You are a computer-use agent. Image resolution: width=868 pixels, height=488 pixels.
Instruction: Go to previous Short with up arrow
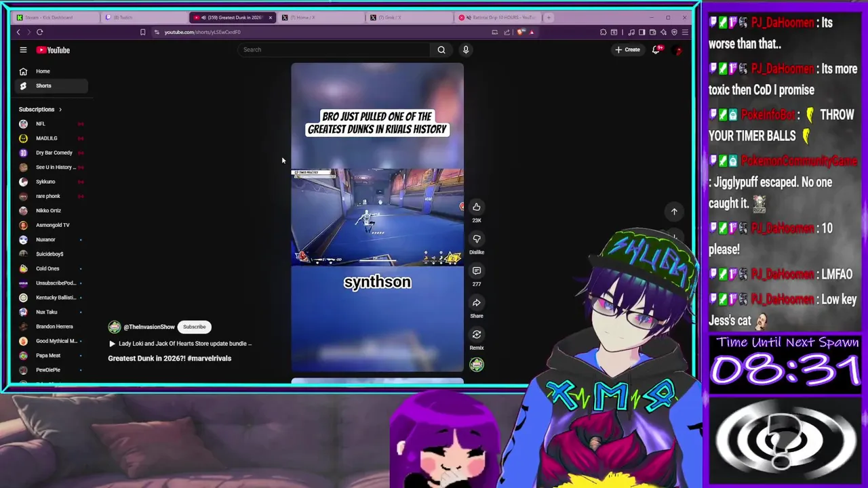pos(674,211)
